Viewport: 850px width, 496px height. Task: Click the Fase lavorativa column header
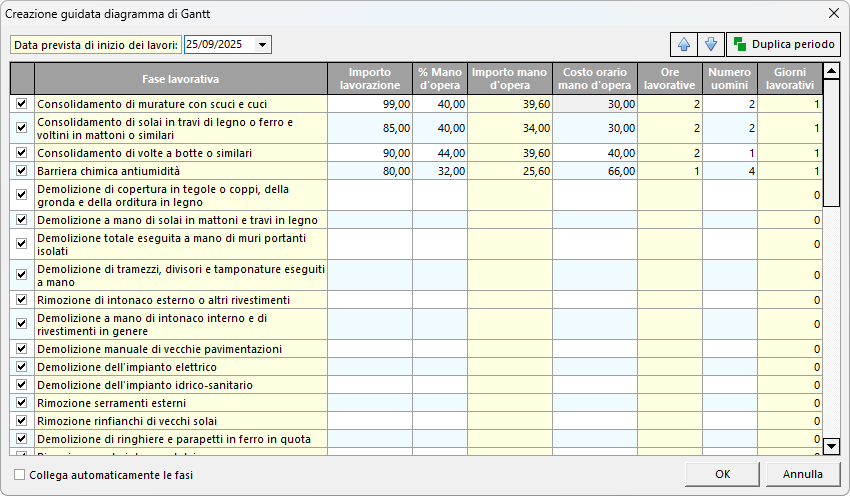(181, 78)
